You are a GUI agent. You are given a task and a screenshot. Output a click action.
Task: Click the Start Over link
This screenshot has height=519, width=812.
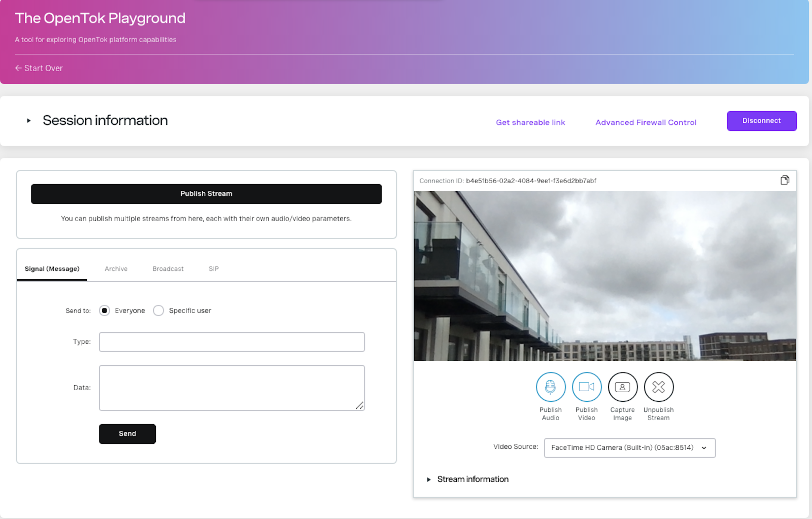click(39, 68)
